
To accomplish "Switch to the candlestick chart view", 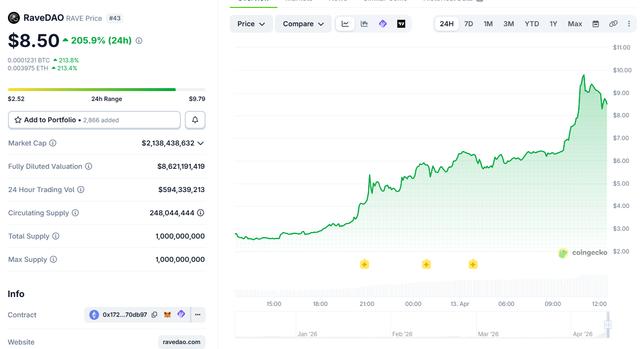I will [364, 24].
